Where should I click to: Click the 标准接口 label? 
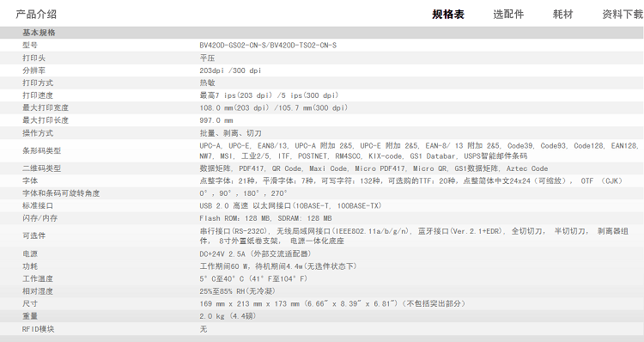pyautogui.click(x=38, y=205)
